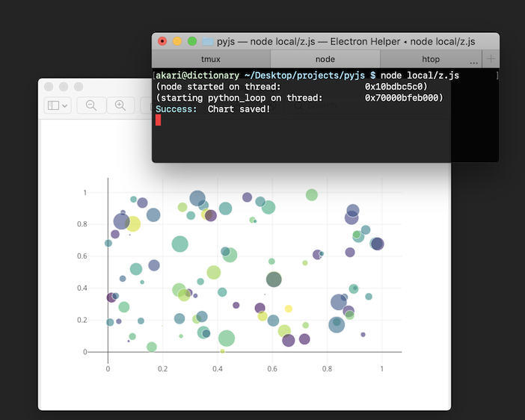Open the sidebar view dropdown in Preview
Image resolution: width=525 pixels, height=420 pixels.
(x=58, y=105)
